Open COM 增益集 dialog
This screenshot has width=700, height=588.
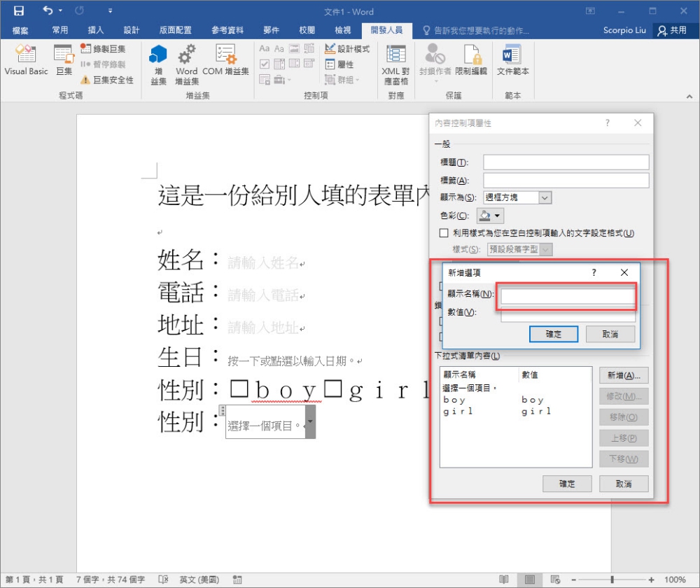coord(225,59)
